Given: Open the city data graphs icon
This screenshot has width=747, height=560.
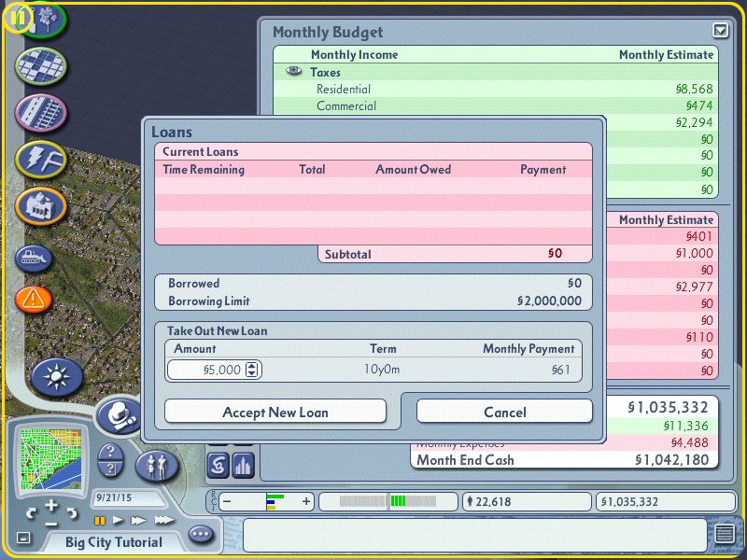Looking at the screenshot, I should (x=243, y=464).
